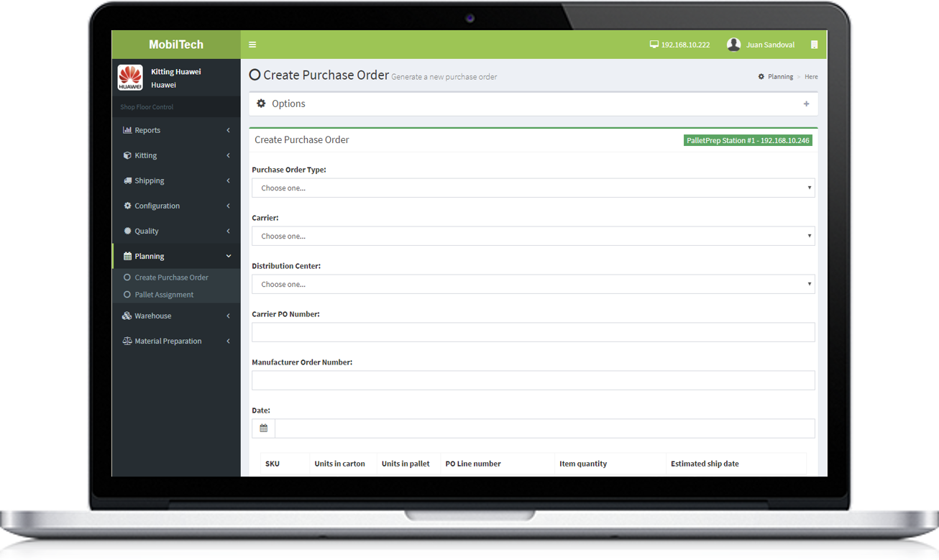Click the hamburger sidebar toggle icon
Screen dimensions: 939x560
252,45
